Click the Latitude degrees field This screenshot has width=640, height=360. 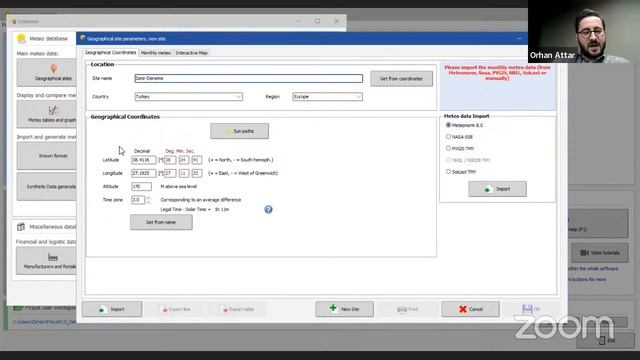coord(170,160)
